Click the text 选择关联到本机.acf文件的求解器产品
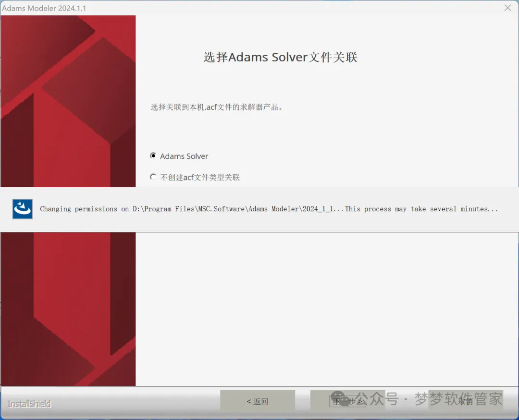This screenshot has height=420, width=519. (216, 107)
